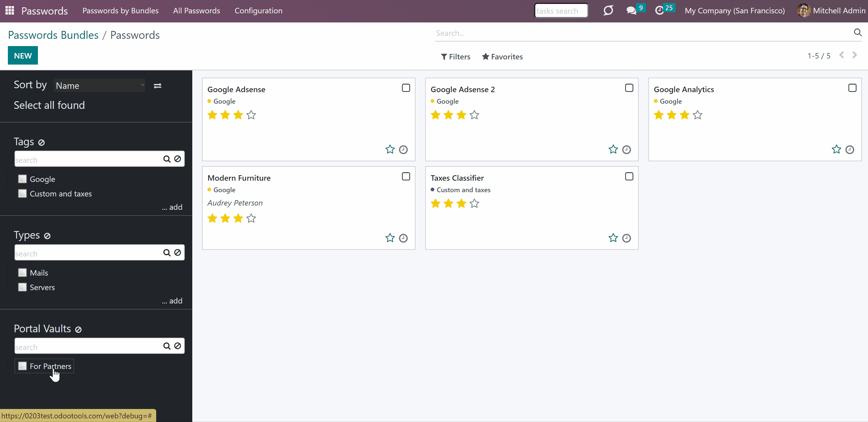Check the Custom and taxes tag filter
Image resolution: width=868 pixels, height=422 pixels.
[22, 193]
